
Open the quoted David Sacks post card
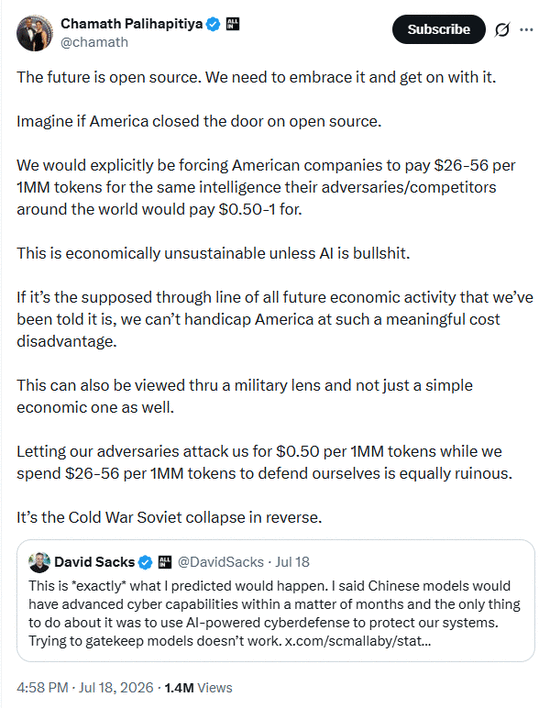(x=275, y=601)
